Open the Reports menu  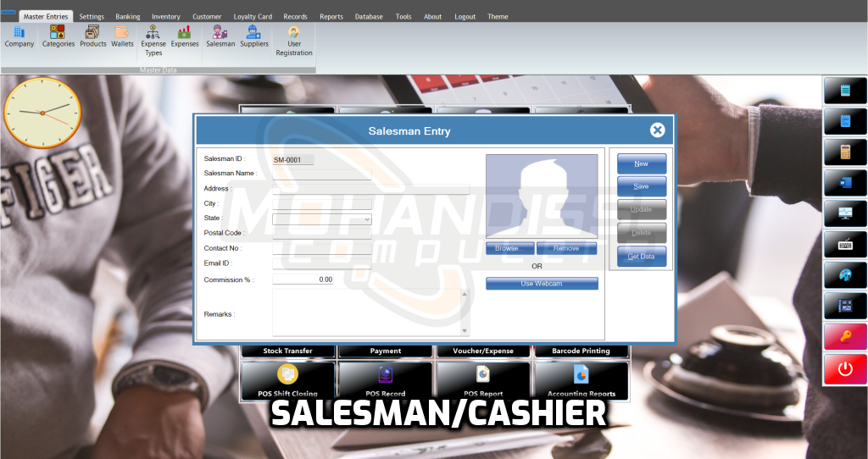point(331,17)
